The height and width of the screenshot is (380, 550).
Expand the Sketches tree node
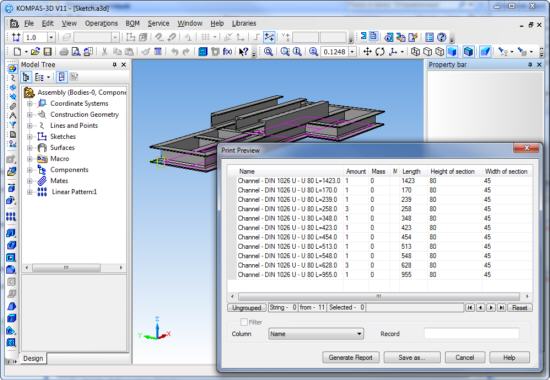point(30,136)
